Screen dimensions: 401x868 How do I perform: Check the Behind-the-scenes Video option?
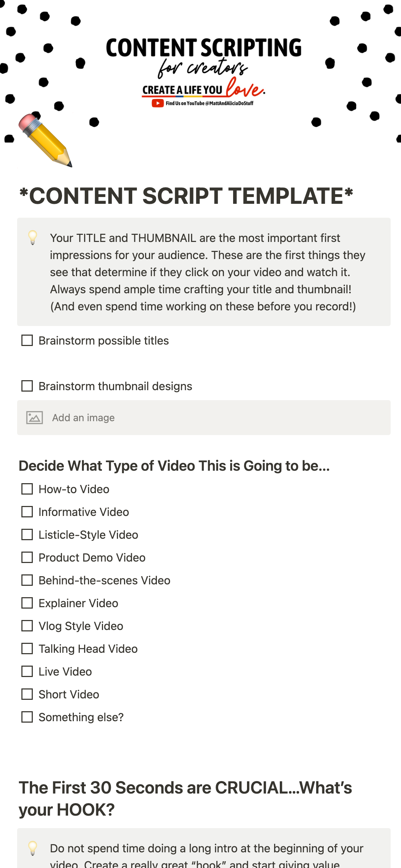[x=27, y=580]
